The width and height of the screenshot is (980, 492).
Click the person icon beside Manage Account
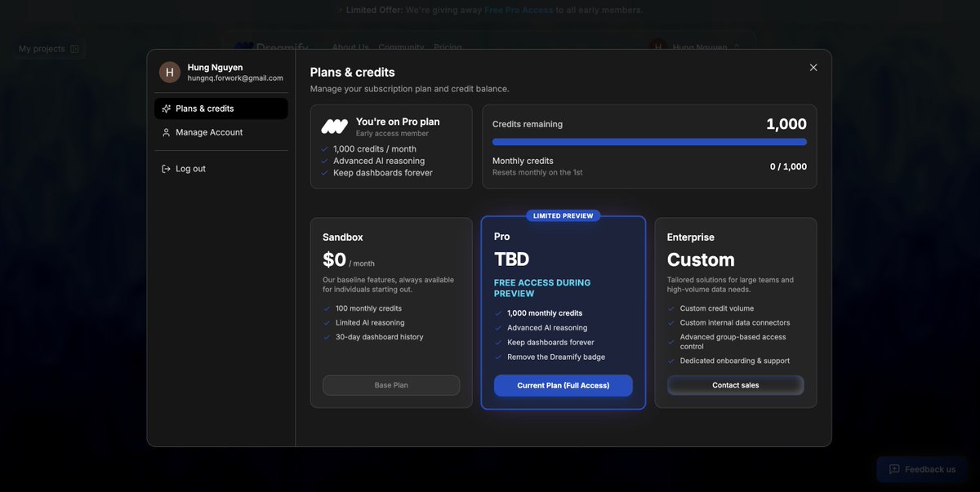pos(167,132)
